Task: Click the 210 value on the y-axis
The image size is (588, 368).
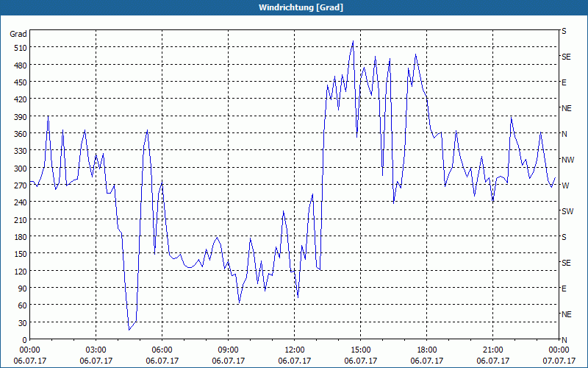Action: click(x=21, y=219)
